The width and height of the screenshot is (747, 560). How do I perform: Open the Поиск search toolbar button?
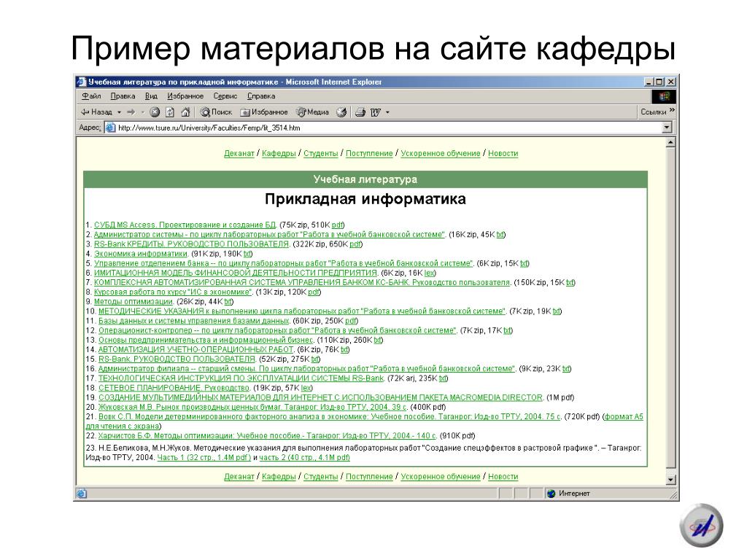(216, 112)
